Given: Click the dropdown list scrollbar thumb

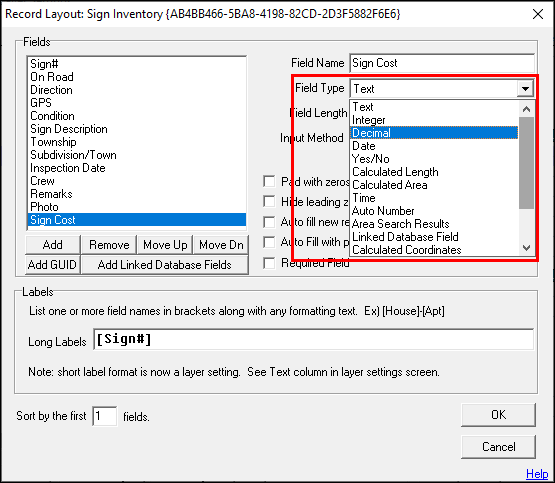Looking at the screenshot, I should [526, 163].
